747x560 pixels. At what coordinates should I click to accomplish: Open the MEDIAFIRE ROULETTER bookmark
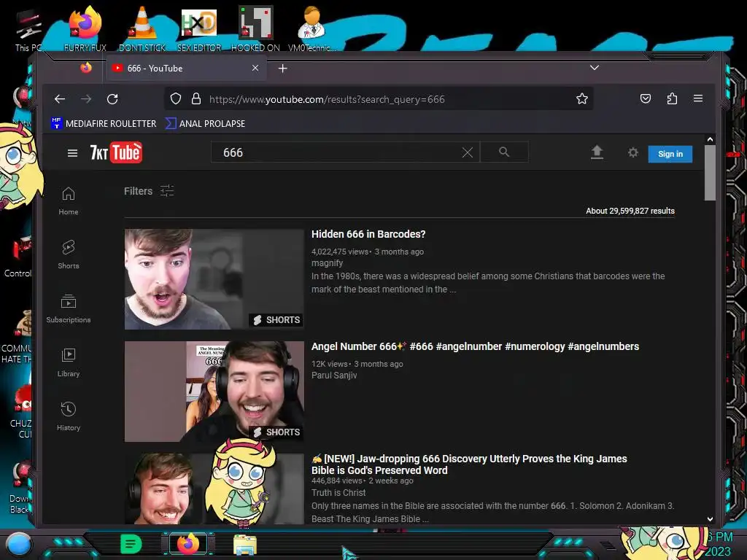tap(104, 123)
